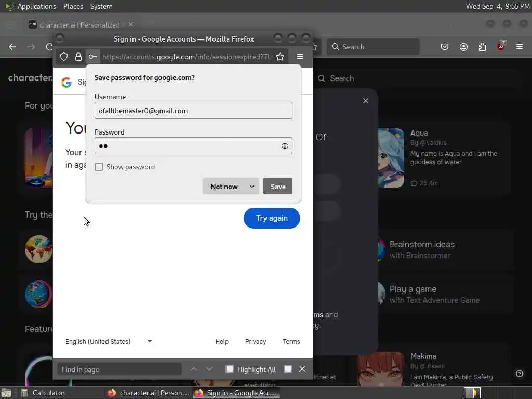The image size is (532, 399).
Task: Close the find bar
Action: point(302,369)
